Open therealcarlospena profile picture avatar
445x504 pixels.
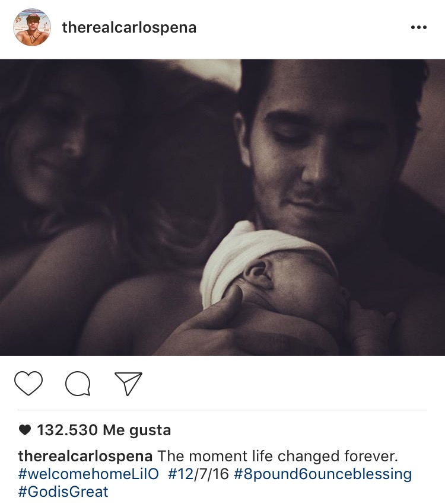point(32,27)
